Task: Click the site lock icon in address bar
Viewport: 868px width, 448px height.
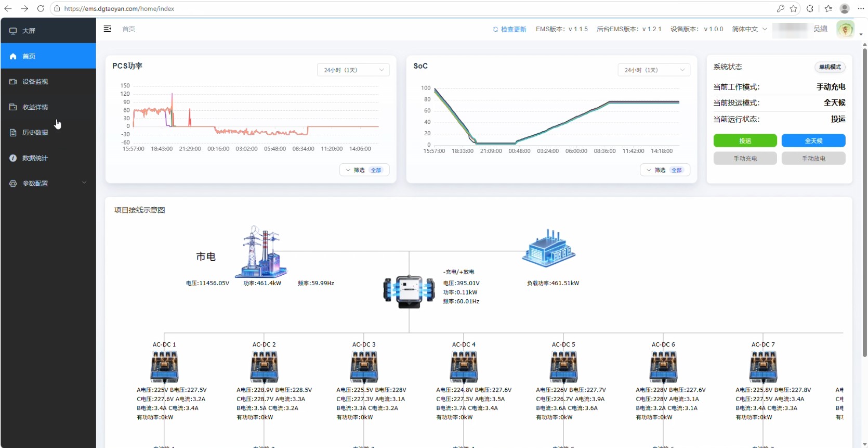Action: (57, 8)
